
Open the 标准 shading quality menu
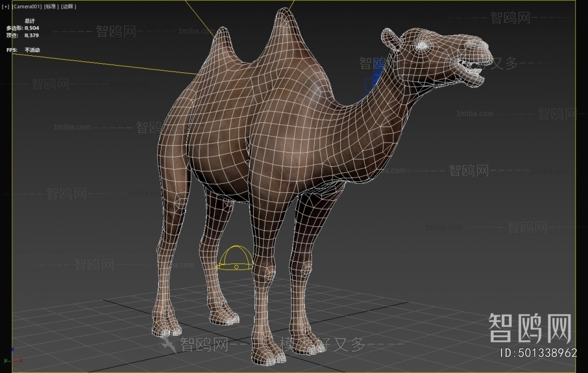51,6
